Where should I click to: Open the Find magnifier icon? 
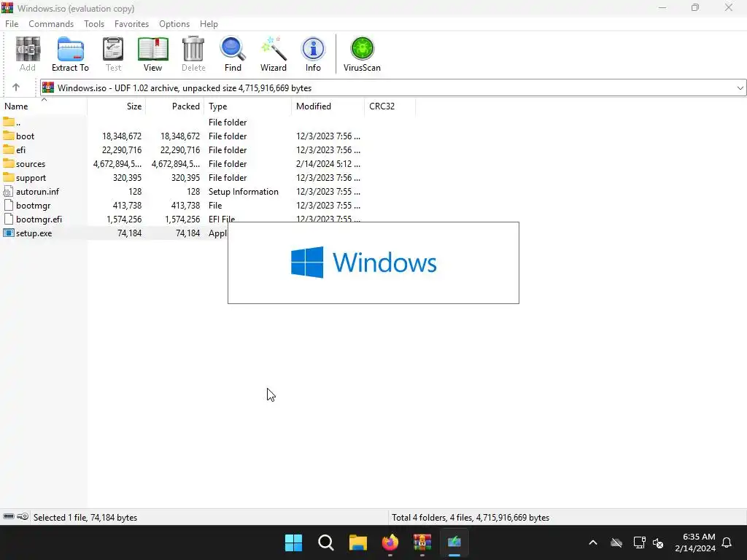click(233, 49)
